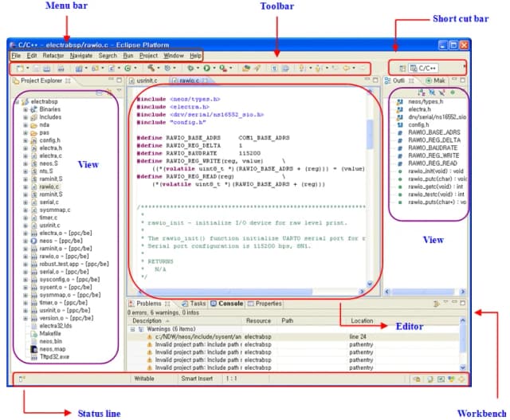Viewport: 510px width, 420px height.
Task: Open dropdown arrow next to Build hammer
Action: 159,68
